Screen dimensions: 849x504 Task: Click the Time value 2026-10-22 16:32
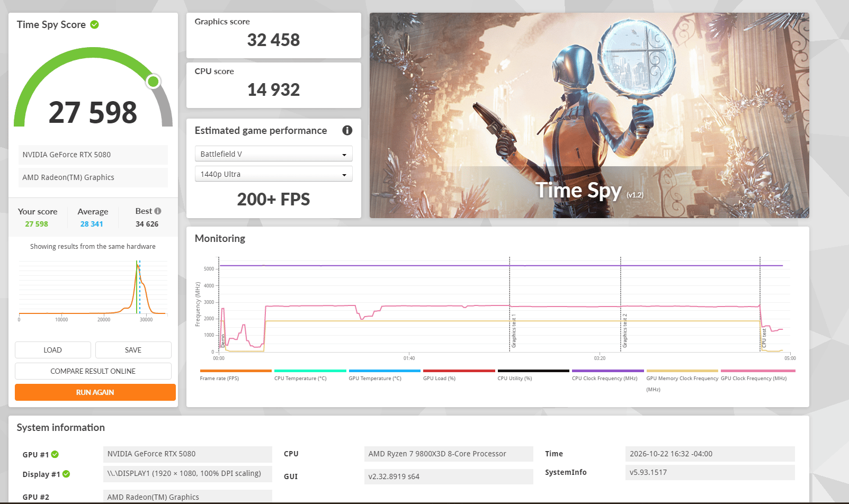[x=710, y=454]
